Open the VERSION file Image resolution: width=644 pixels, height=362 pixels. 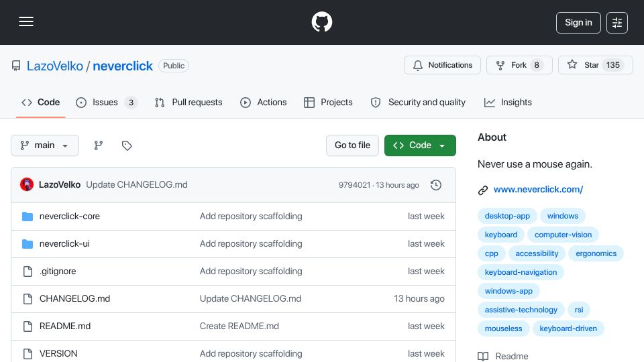(58, 354)
